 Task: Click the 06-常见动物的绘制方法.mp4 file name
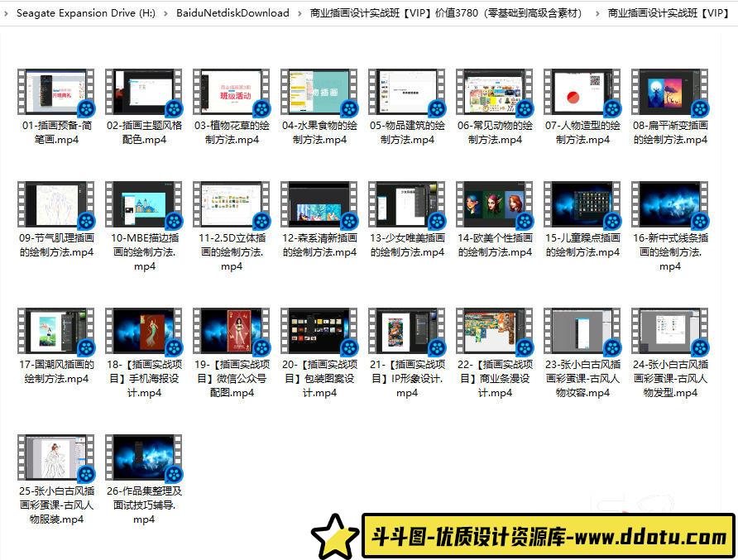pyautogui.click(x=494, y=132)
